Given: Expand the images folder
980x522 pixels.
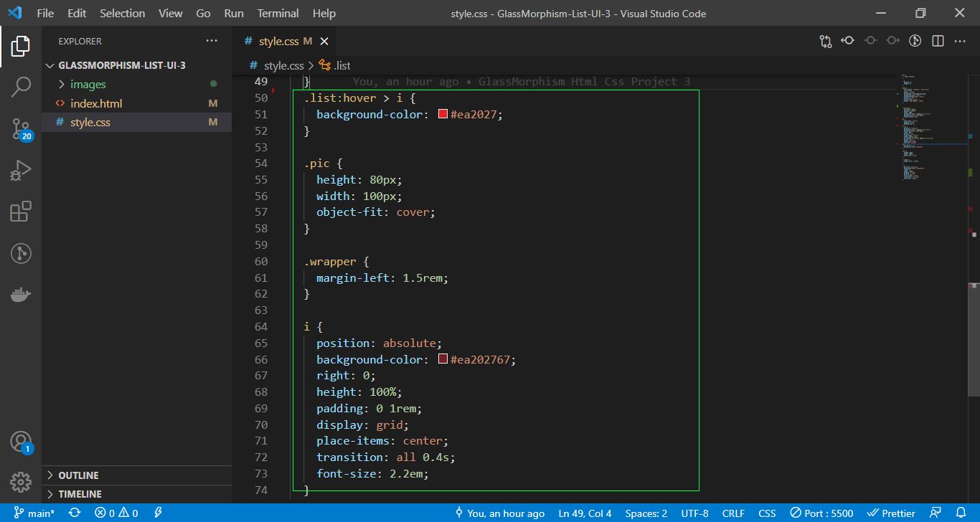Looking at the screenshot, I should click(136, 85).
